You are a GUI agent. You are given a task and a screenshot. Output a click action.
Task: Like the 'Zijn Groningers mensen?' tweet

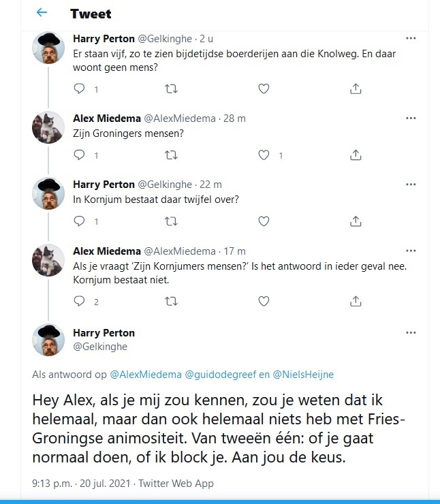(x=264, y=155)
